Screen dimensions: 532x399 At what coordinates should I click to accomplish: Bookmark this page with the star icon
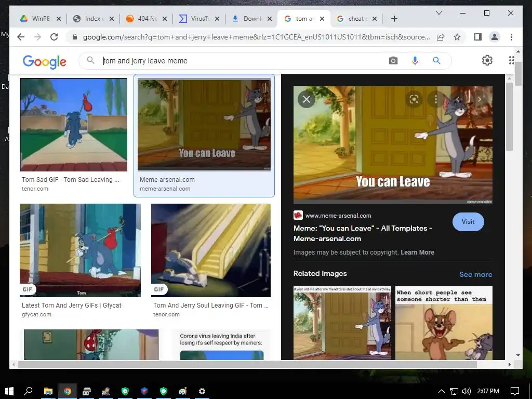(457, 37)
